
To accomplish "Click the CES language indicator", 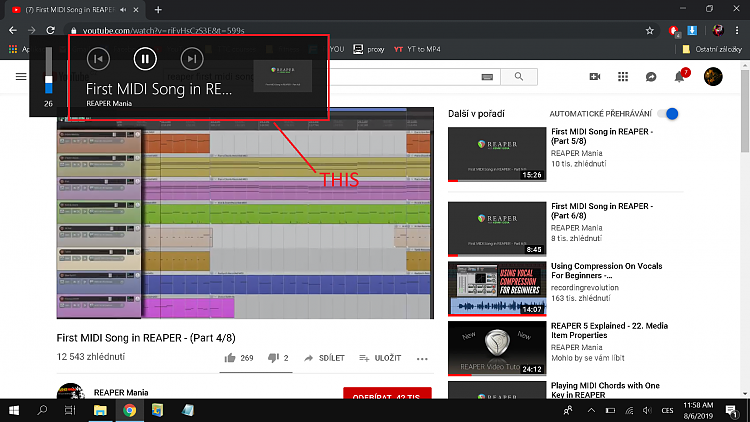I will tap(667, 411).
